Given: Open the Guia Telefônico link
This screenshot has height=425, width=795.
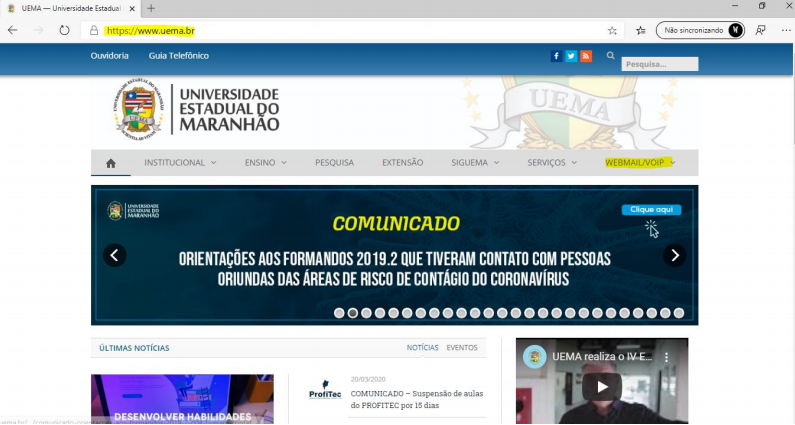Looking at the screenshot, I should tap(178, 56).
